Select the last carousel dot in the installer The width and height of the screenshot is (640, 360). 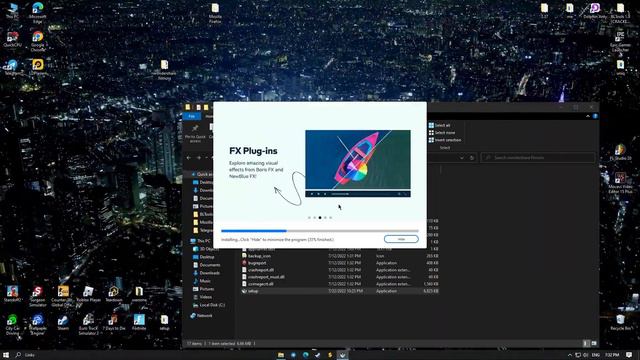[x=331, y=218]
